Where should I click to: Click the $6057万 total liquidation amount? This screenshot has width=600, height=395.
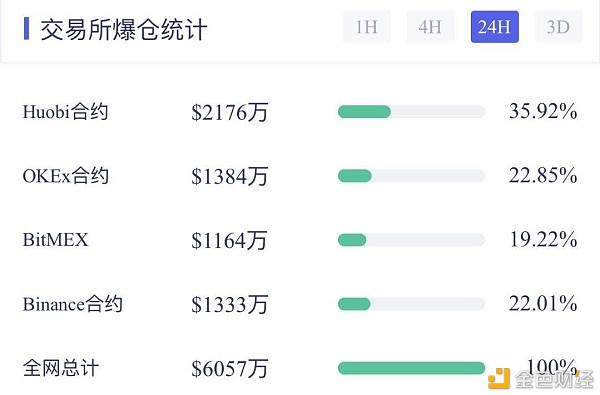[x=230, y=369]
